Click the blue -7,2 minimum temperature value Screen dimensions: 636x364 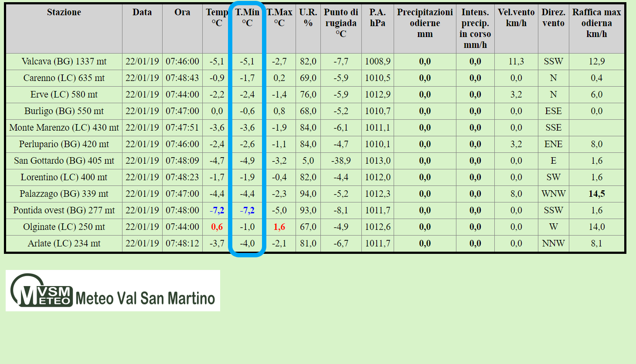247,210
